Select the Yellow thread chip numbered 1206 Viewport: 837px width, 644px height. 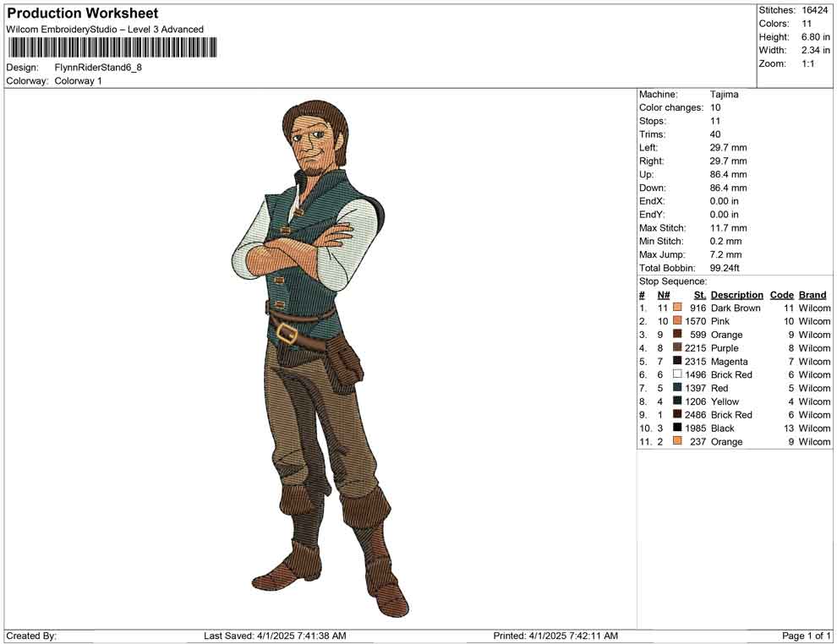[676, 401]
